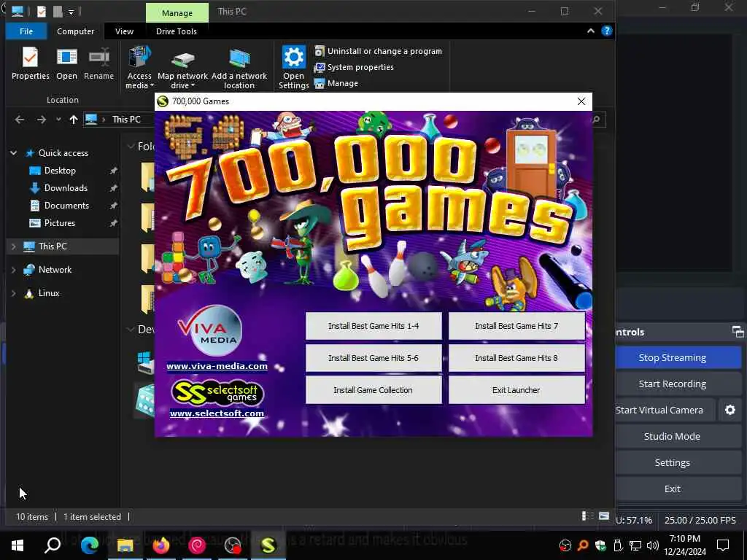
Task: Click the Exit Launcher button
Action: click(x=516, y=390)
